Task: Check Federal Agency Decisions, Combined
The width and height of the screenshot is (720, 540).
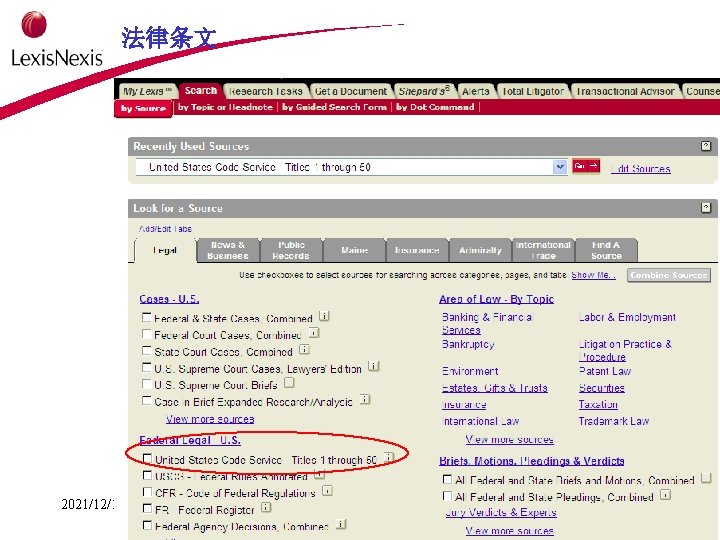Action: coord(147,525)
